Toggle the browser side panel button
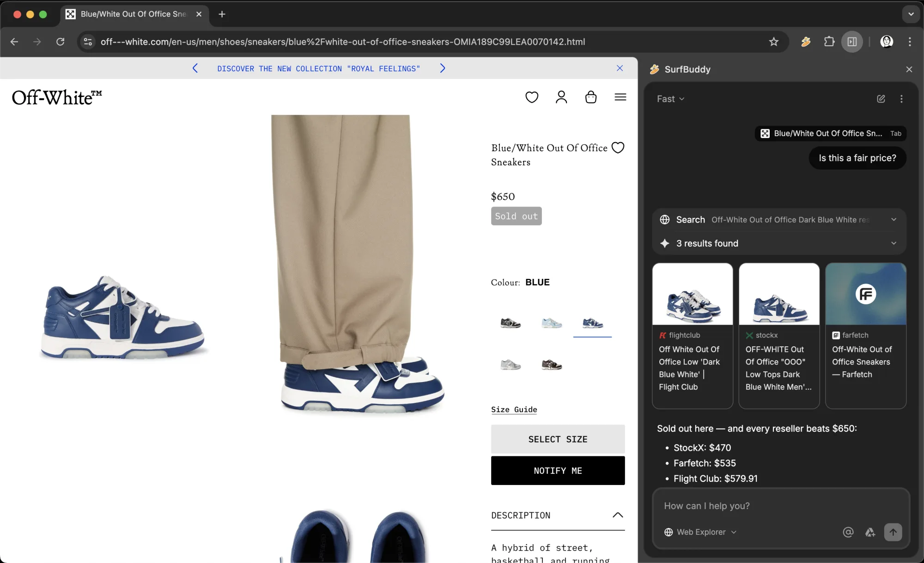The width and height of the screenshot is (924, 563). [852, 42]
